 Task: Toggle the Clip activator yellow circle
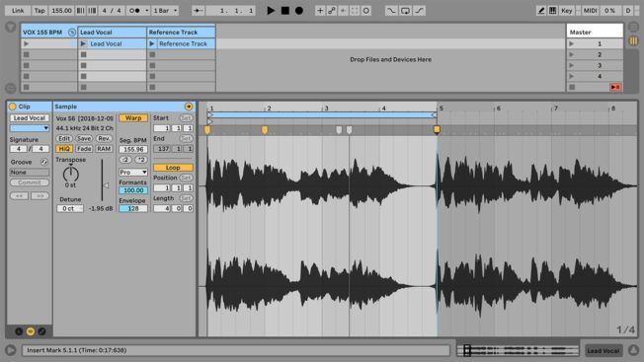click(x=12, y=107)
